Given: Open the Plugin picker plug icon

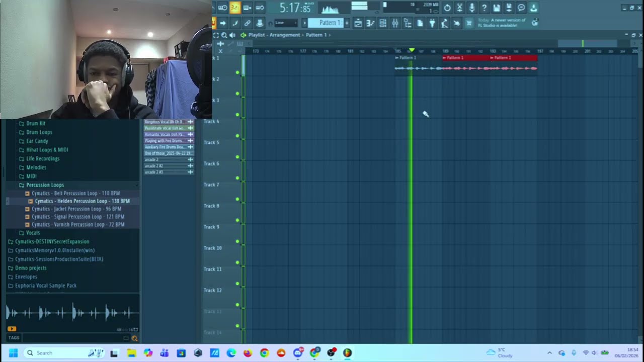Looking at the screenshot, I should click(432, 23).
